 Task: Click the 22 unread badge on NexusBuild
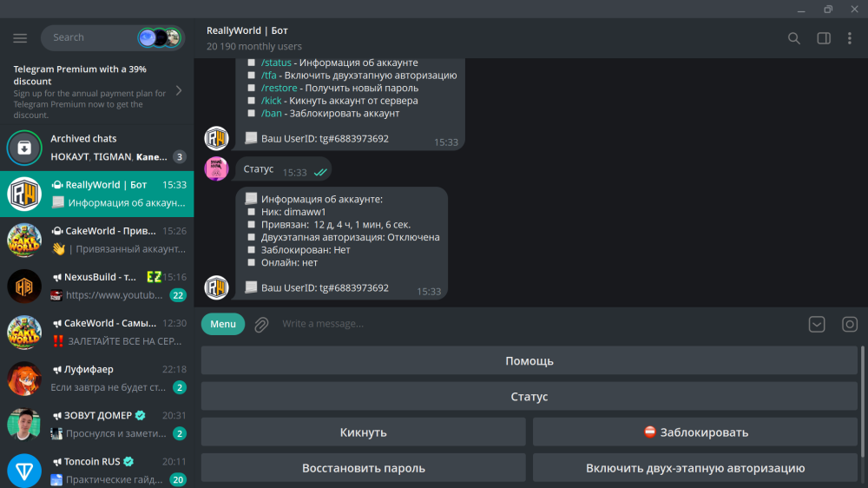point(178,295)
